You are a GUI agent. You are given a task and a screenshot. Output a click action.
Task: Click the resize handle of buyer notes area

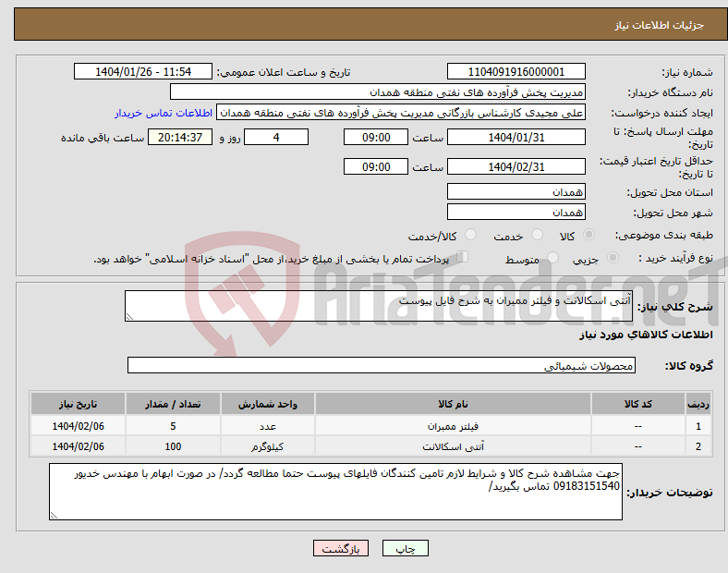coord(54,516)
